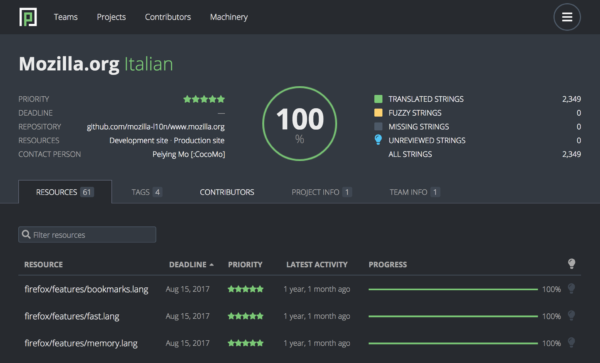Sort by the Resource column

43,265
